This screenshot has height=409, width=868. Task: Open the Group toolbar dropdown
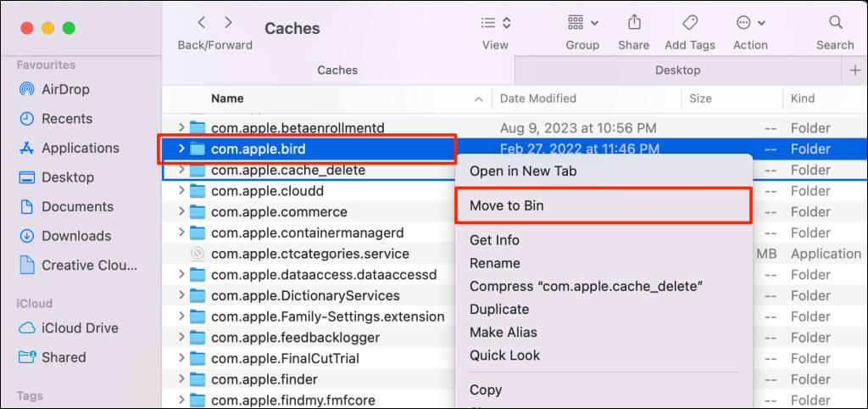[x=583, y=23]
